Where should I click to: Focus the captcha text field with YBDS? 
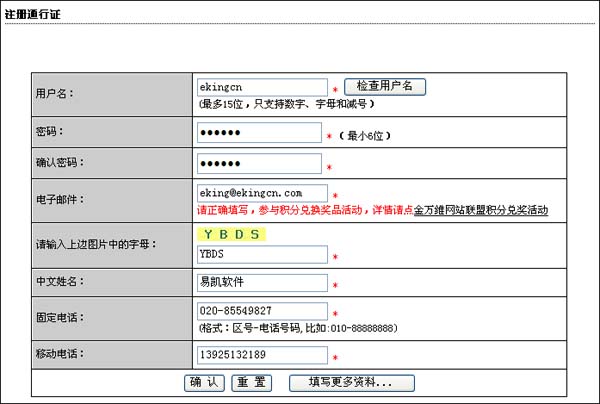(x=262, y=254)
